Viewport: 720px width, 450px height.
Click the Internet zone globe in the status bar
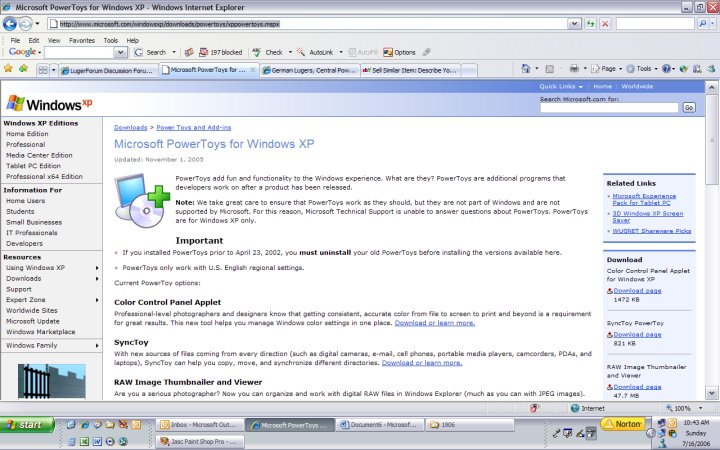point(574,408)
